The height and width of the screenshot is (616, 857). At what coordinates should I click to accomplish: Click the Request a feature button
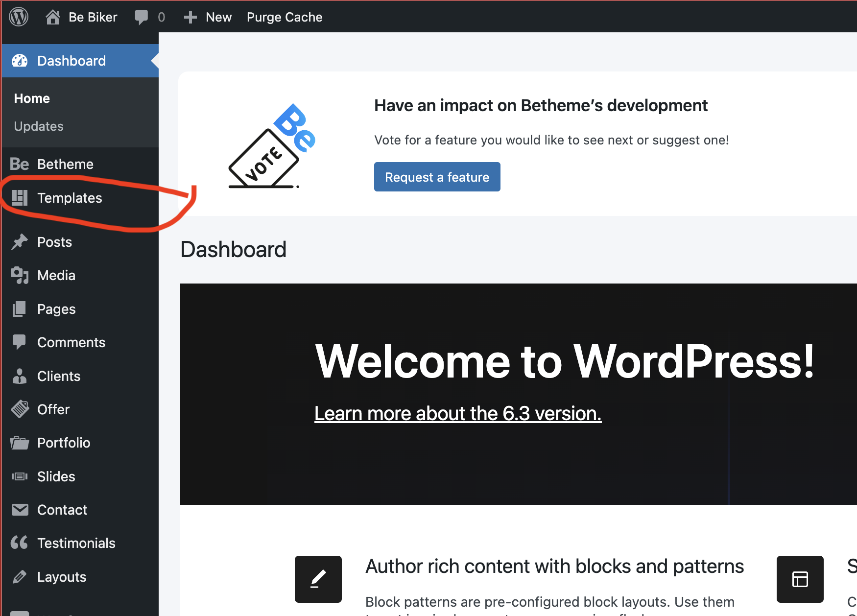coord(437,177)
